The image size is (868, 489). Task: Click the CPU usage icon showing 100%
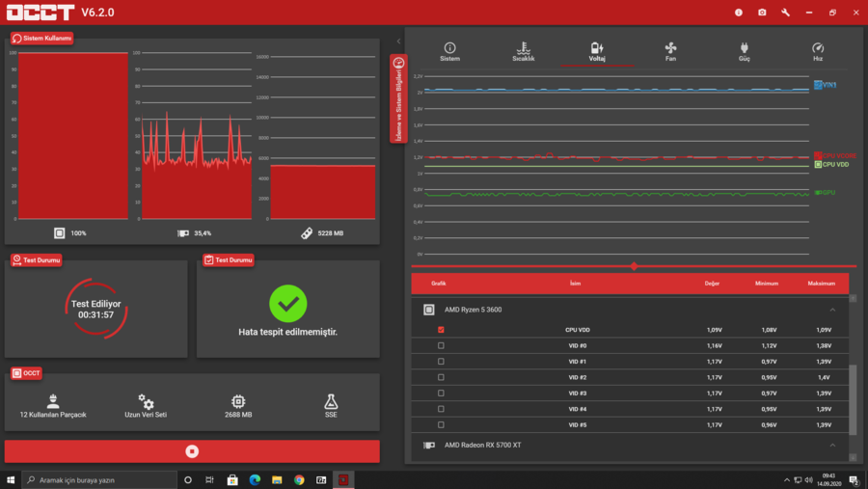59,233
